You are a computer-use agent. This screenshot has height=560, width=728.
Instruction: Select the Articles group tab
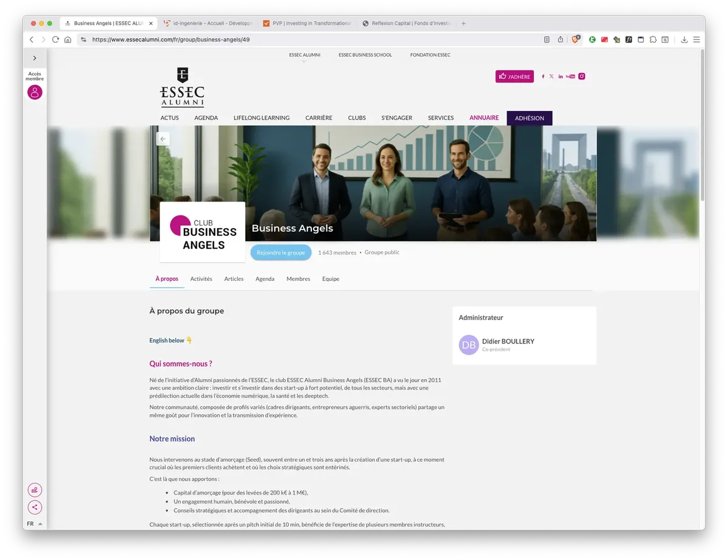point(234,279)
